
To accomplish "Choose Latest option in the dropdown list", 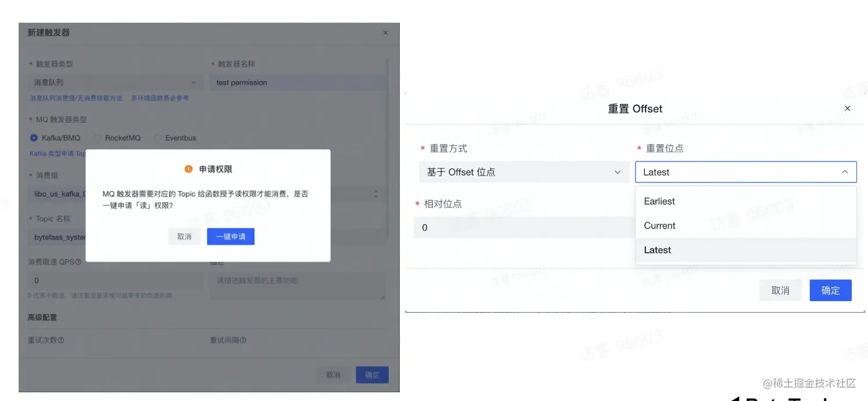I will point(746,250).
